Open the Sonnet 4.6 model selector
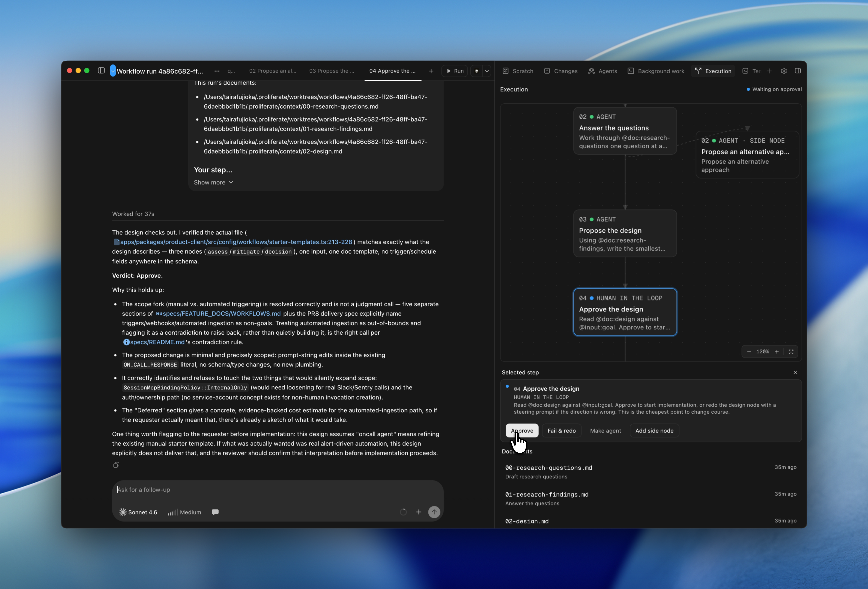The width and height of the screenshot is (868, 589). pos(138,512)
